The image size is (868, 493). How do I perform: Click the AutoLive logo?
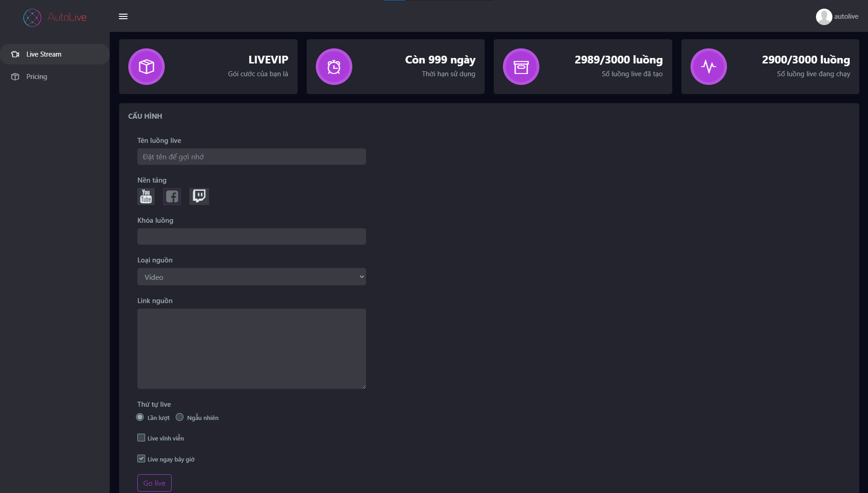pyautogui.click(x=55, y=17)
